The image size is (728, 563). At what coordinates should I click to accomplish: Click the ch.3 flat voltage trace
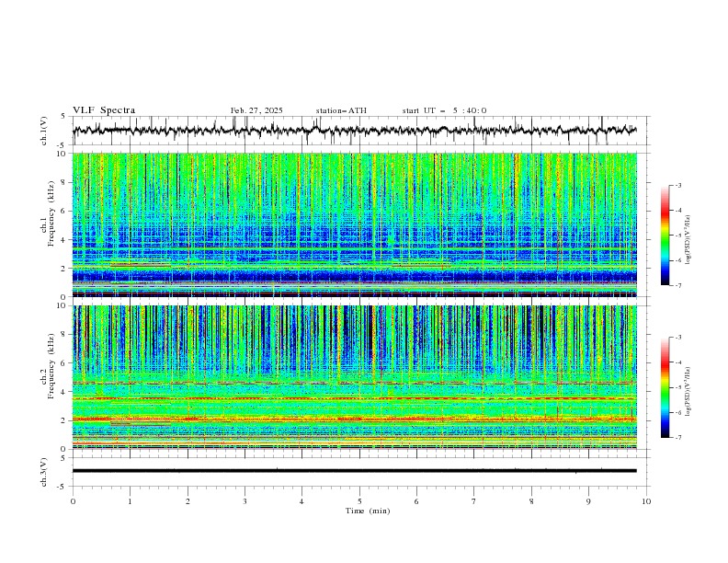(x=354, y=471)
